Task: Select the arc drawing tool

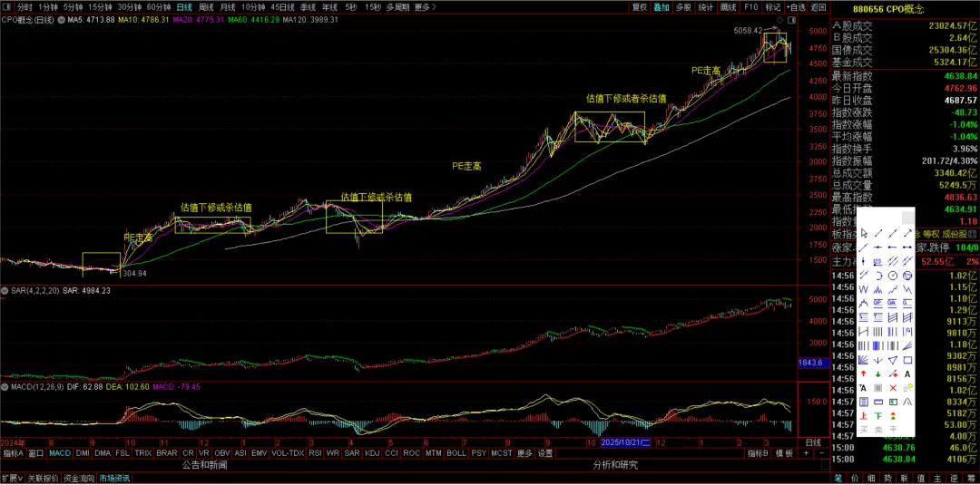Action: 878,276
